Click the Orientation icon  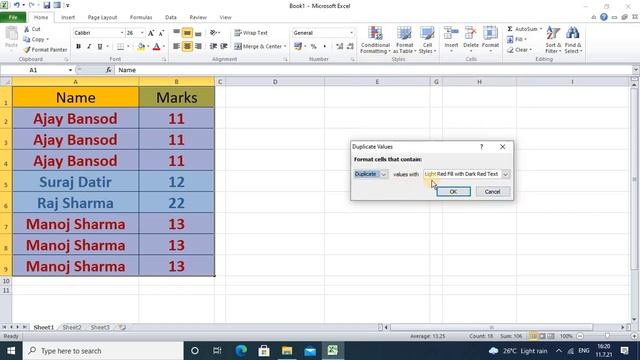(213, 33)
